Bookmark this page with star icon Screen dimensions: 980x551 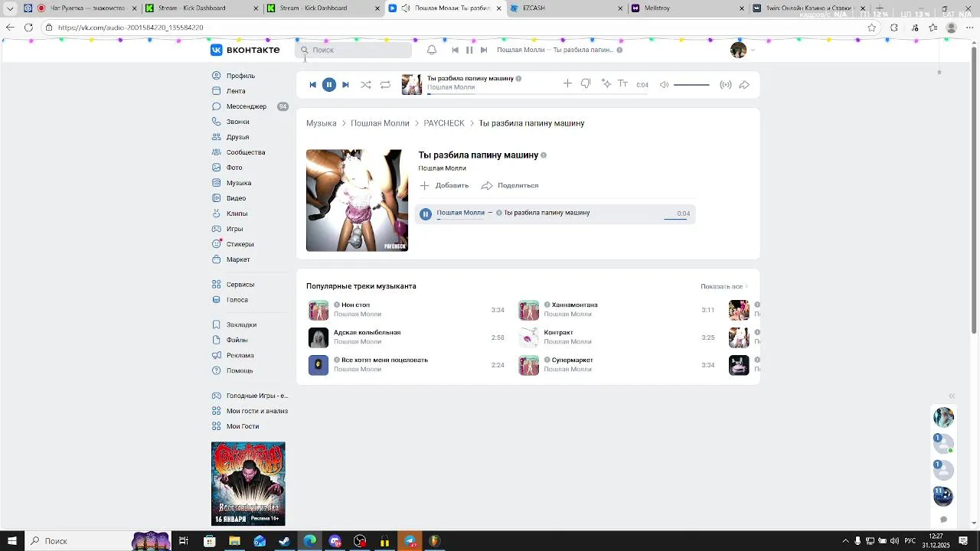[871, 28]
